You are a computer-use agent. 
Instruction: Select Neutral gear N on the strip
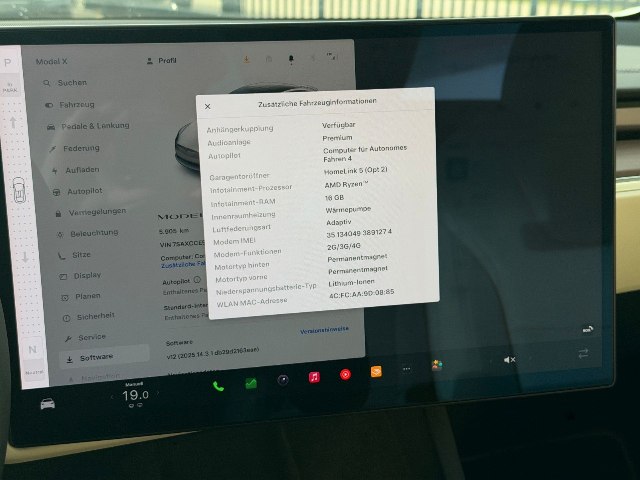[33, 350]
